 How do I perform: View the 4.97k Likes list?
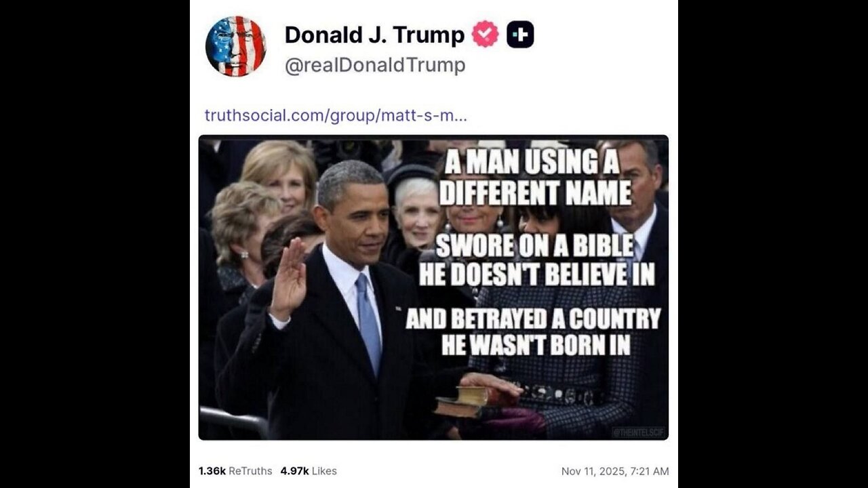click(x=309, y=471)
